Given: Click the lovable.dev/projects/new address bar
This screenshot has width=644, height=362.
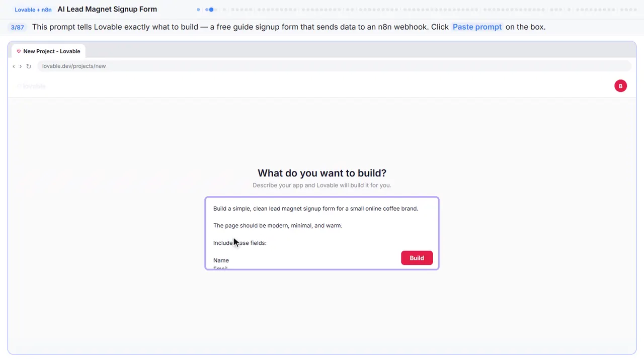Looking at the screenshot, I should tap(334, 66).
